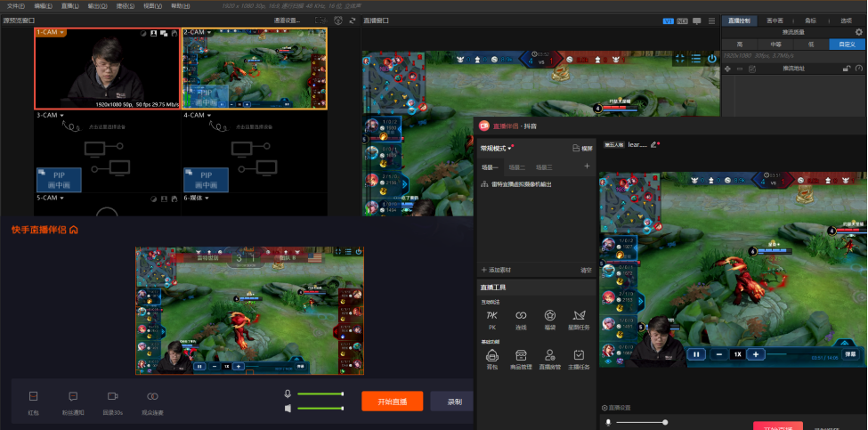Open PK tool in Douyin companion
The image size is (868, 430).
coord(491,320)
